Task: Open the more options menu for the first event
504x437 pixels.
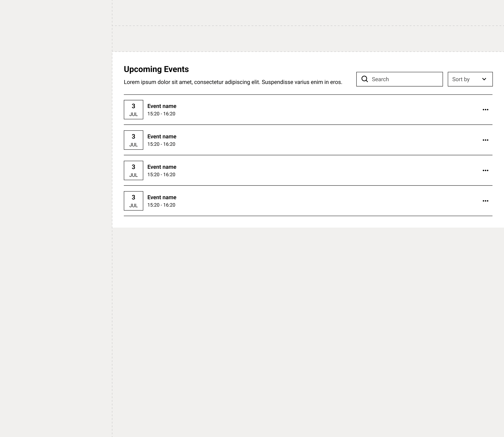Action: (485, 110)
